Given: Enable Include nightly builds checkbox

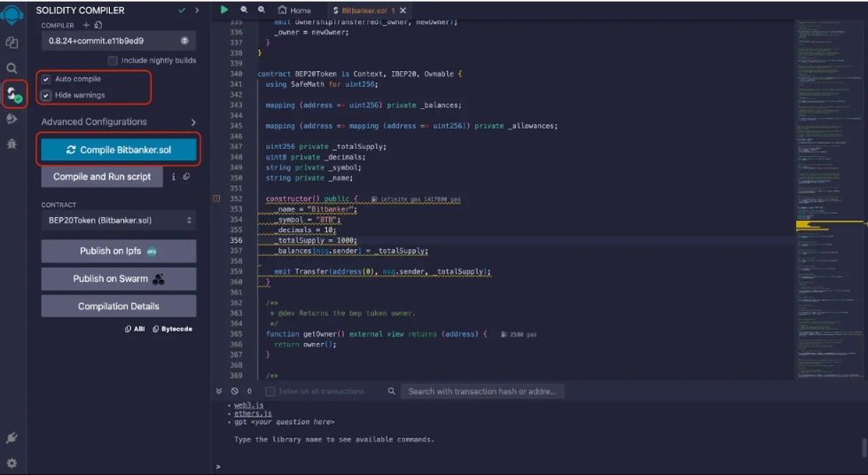Looking at the screenshot, I should (113, 60).
